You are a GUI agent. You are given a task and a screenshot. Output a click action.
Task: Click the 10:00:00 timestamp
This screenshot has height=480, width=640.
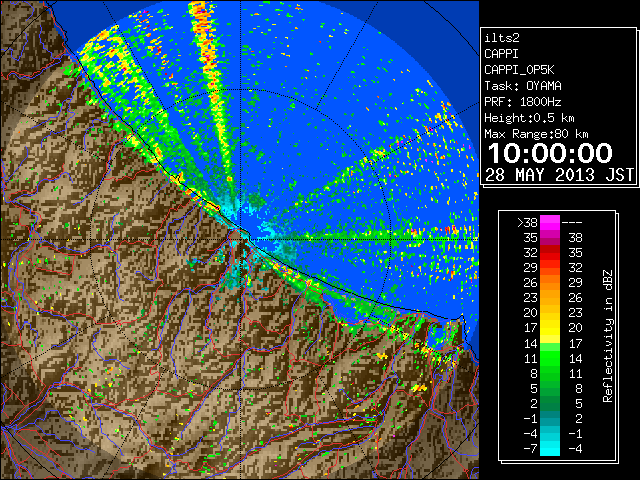(x=550, y=153)
